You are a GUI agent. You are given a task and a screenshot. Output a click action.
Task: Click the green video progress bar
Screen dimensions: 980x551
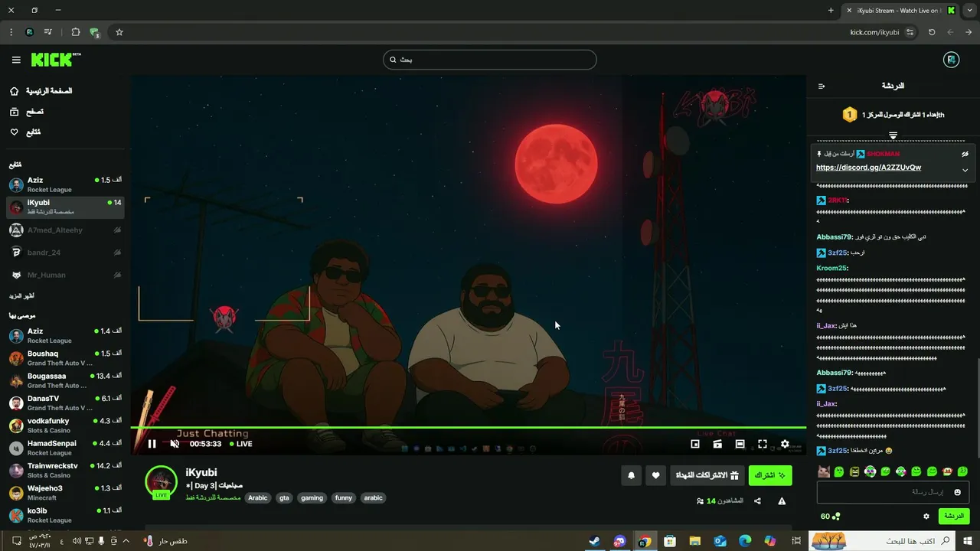[468, 427]
